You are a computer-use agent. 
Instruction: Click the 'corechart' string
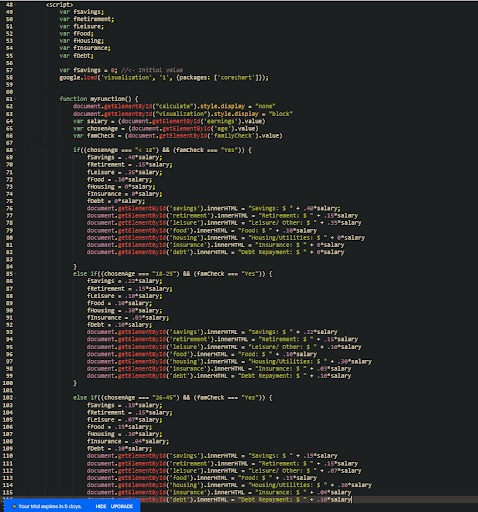(236, 78)
